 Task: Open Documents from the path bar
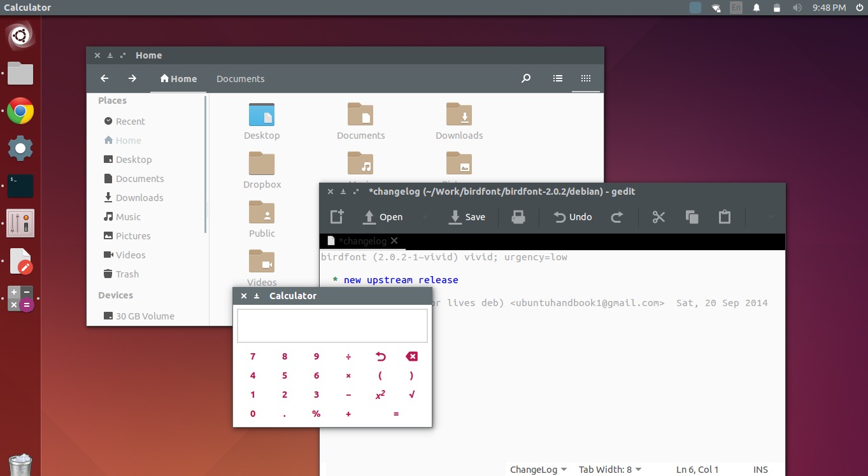coord(240,78)
